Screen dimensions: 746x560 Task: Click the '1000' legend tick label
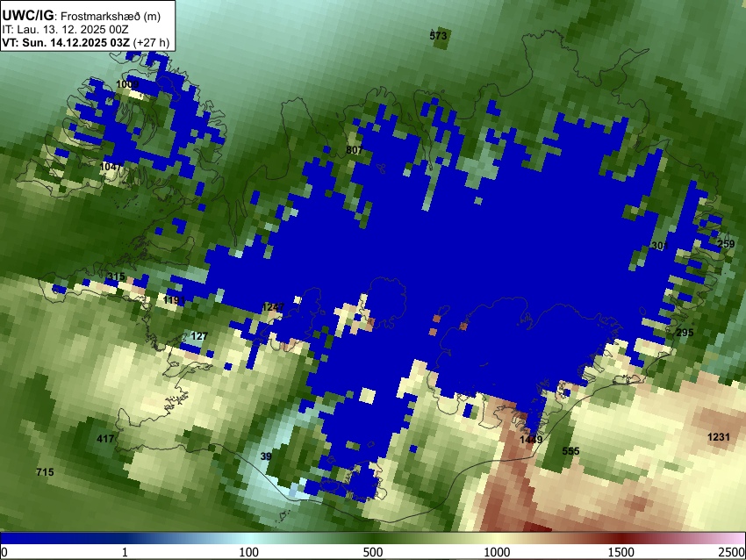(497, 552)
